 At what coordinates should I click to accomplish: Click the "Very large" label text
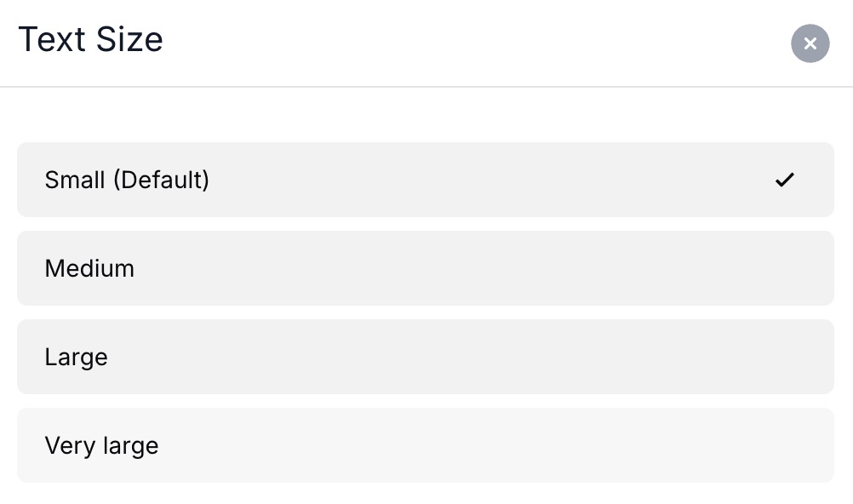[101, 445]
